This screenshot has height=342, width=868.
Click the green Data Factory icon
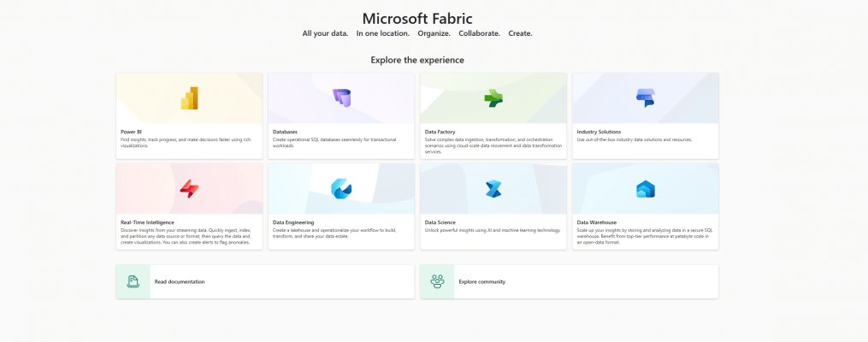click(x=493, y=98)
